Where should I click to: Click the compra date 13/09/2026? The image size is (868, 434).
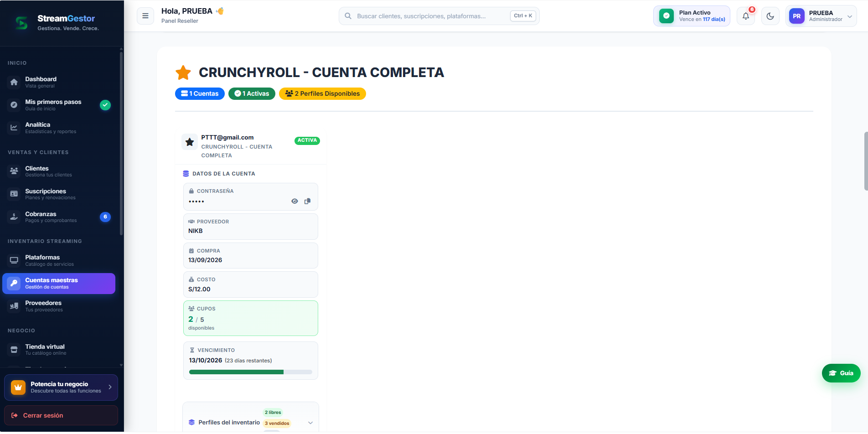205,260
